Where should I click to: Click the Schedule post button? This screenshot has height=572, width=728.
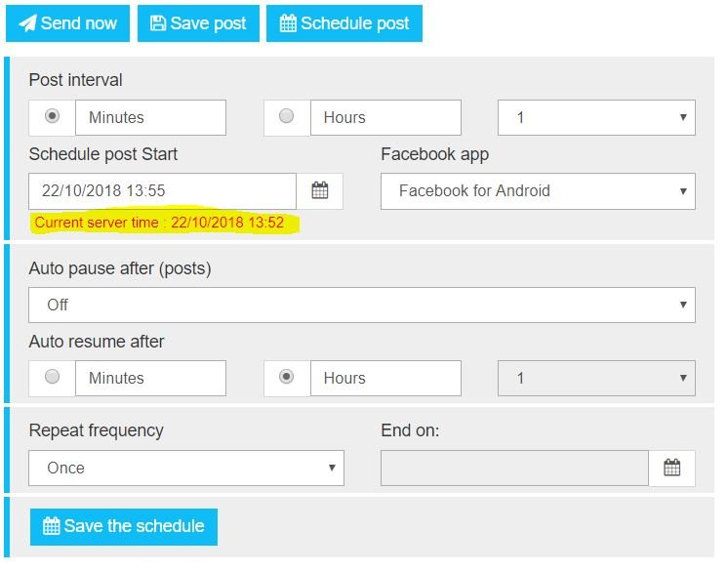coord(344,23)
